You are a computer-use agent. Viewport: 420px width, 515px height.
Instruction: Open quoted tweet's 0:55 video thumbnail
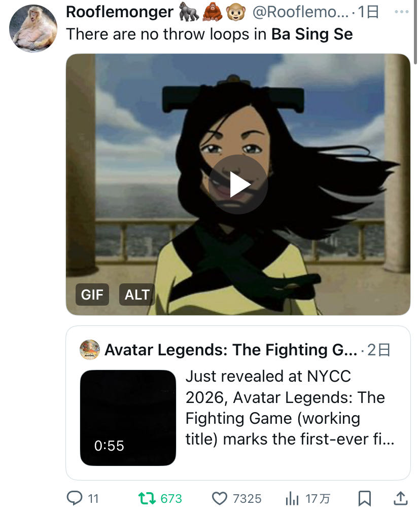coord(128,418)
